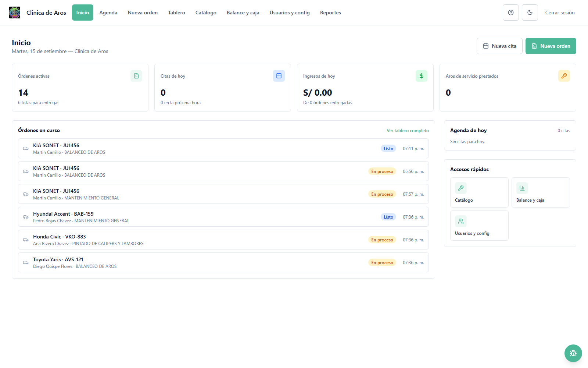588x368 pixels.
Task: Click the S/ 0.00 income value
Action: [x=318, y=93]
